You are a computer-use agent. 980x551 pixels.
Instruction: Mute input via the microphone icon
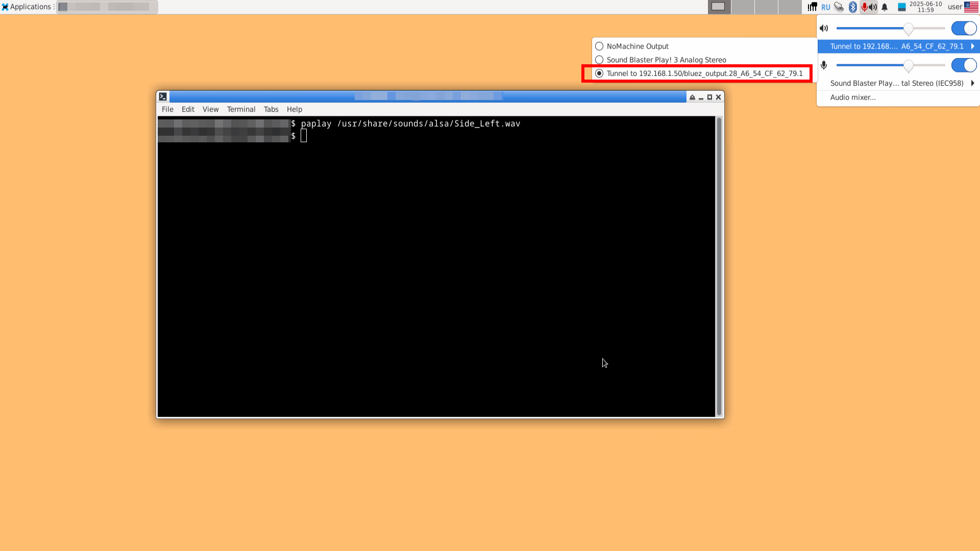pyautogui.click(x=824, y=65)
